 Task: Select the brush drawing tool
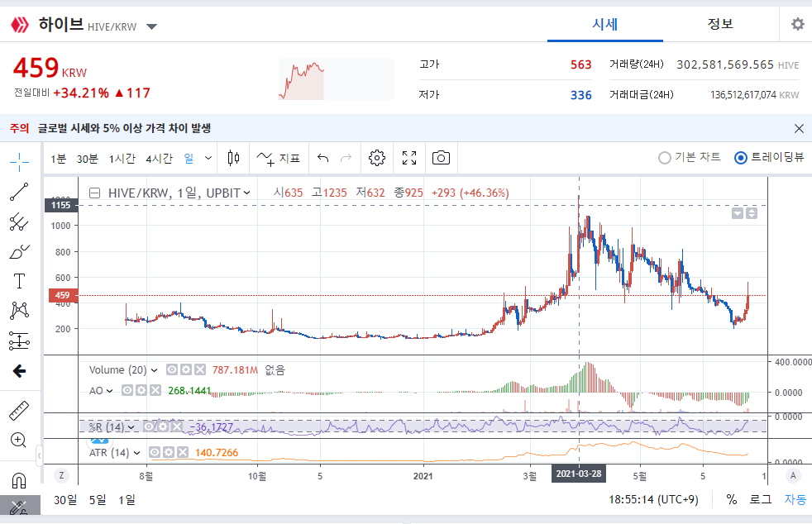(19, 251)
